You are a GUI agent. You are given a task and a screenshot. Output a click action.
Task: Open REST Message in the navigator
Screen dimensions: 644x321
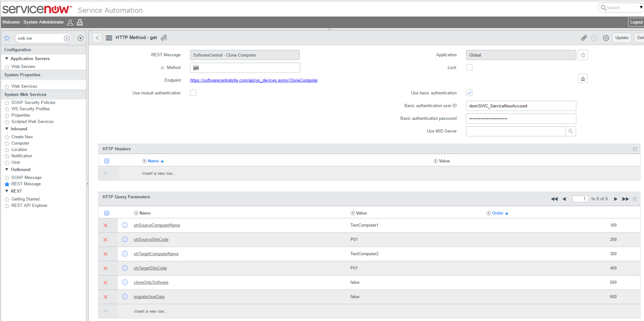point(26,184)
